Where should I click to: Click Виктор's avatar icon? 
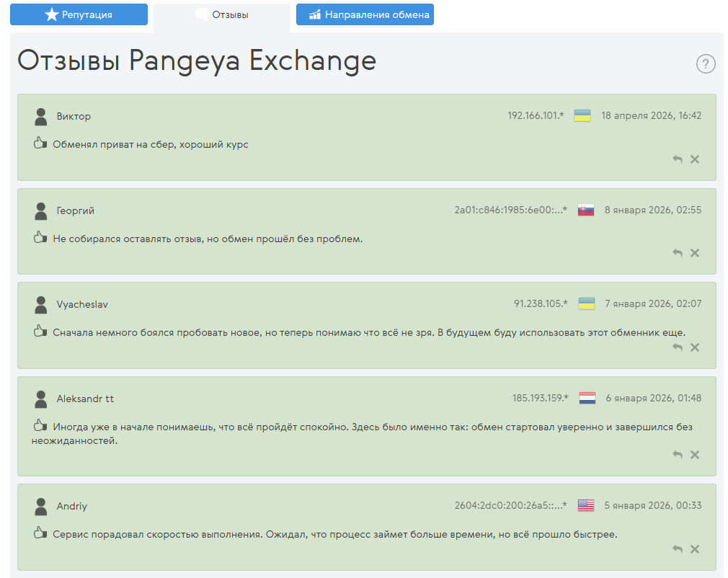(40, 117)
